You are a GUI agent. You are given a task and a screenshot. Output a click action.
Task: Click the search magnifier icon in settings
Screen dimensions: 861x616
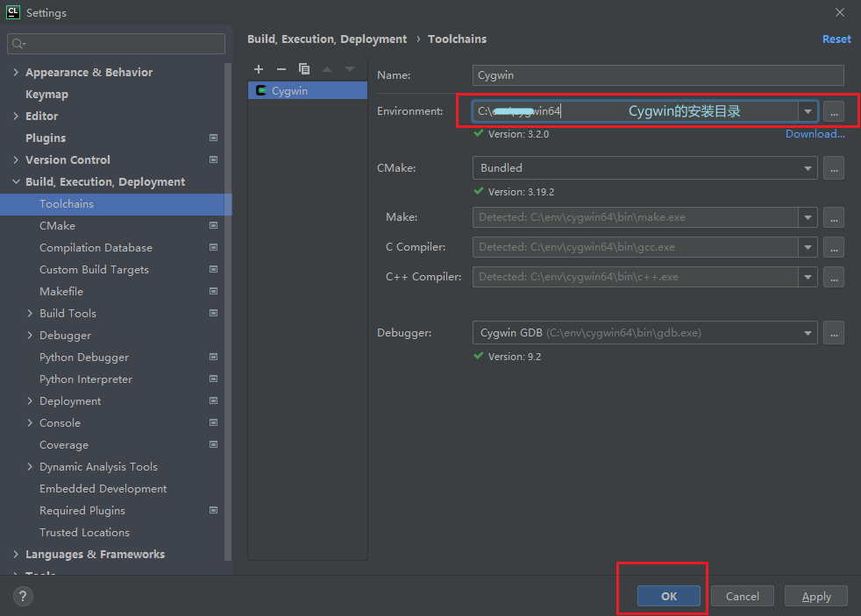coord(18,44)
